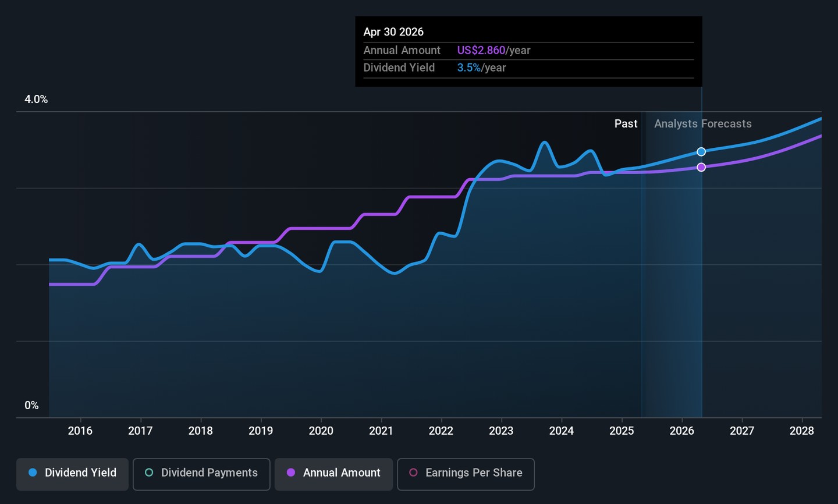Toggle the Dividend Yield series off
Image resolution: width=838 pixels, height=504 pixels.
pos(73,474)
